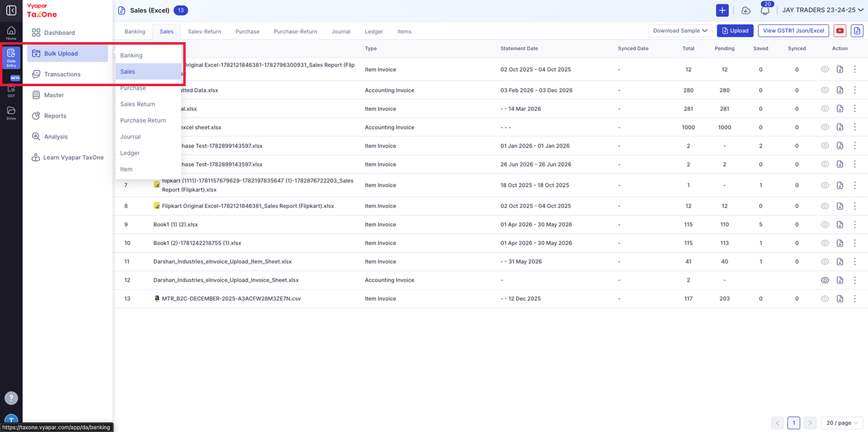Open three-dot menu for row with total 281
The image size is (868, 432).
(855, 109)
